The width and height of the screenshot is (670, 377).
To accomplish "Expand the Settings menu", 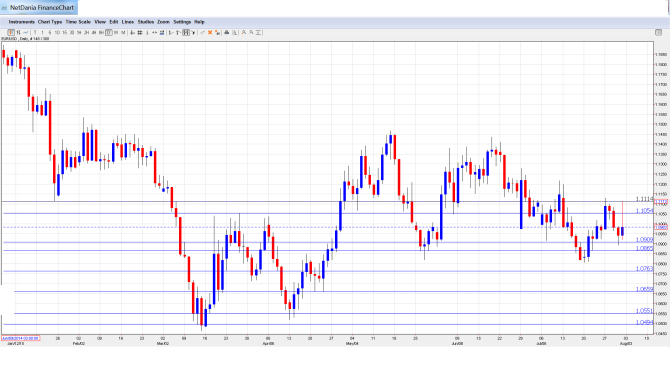I will point(182,22).
